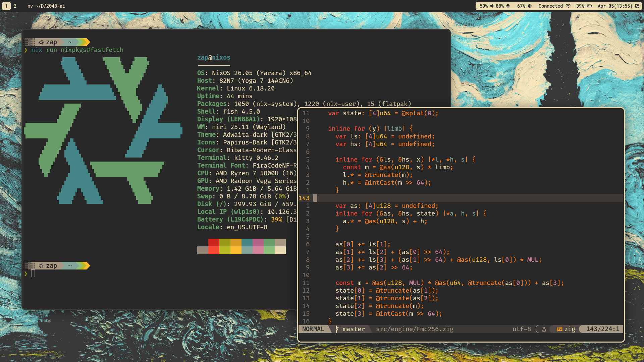
Task: Click the Apr 05(13:55) clock
Action: click(x=615, y=6)
